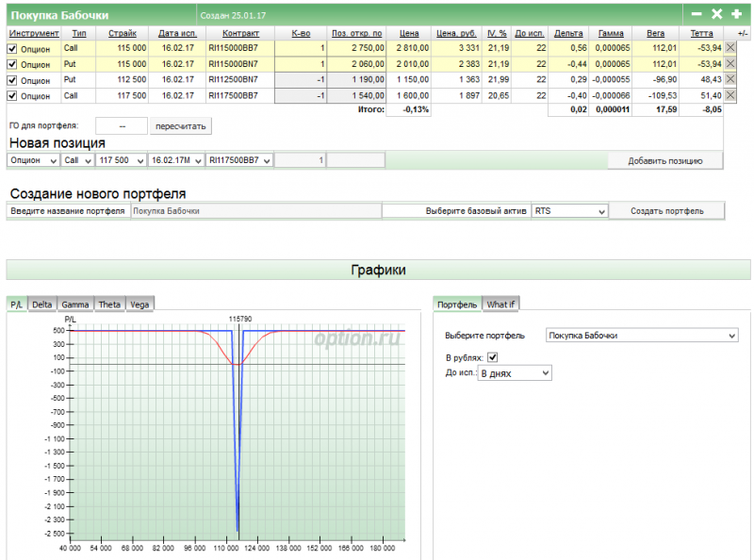
Task: Switch to the Gamma chart tab
Action: pos(74,304)
